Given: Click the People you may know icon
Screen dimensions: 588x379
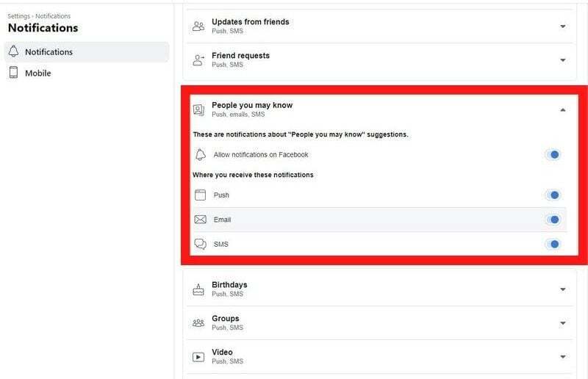Looking at the screenshot, I should point(198,109).
